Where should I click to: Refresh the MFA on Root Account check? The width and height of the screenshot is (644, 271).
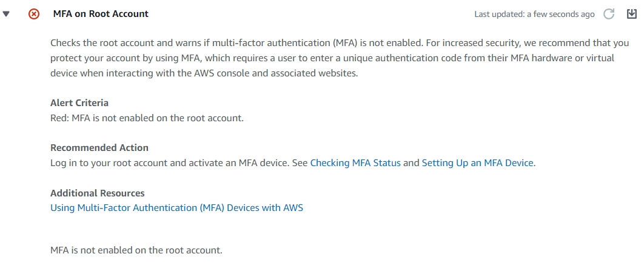(609, 14)
